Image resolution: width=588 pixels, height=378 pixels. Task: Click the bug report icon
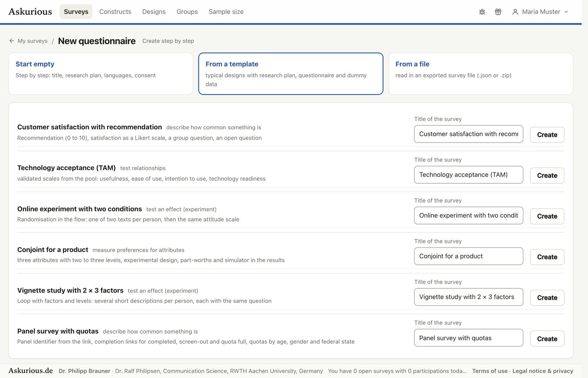click(482, 12)
